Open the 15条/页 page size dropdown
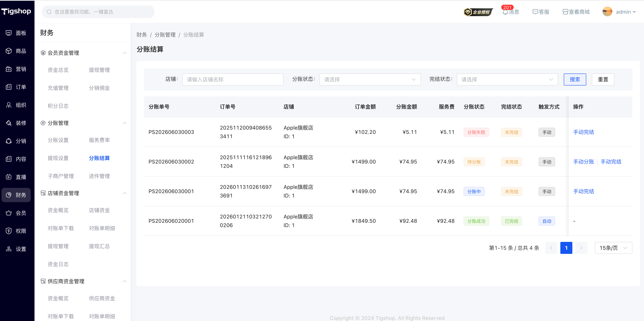 tap(613, 248)
